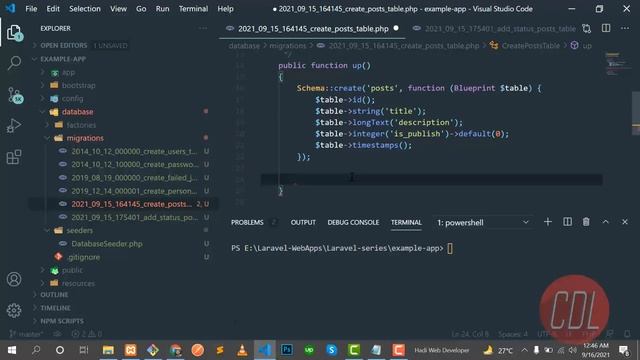Open the Accounts menu icon

(14, 279)
